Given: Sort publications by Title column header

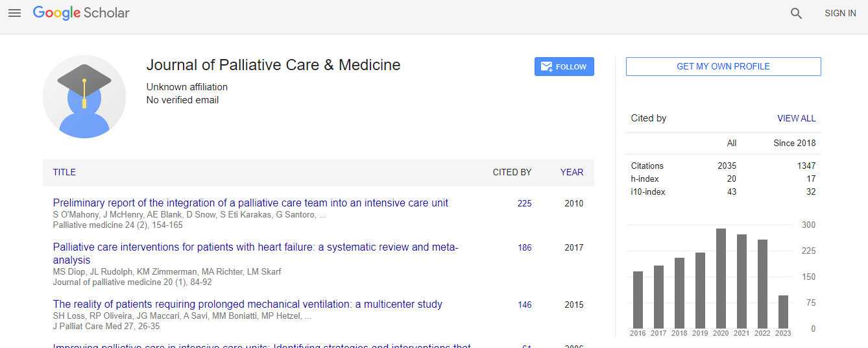Looking at the screenshot, I should point(64,172).
